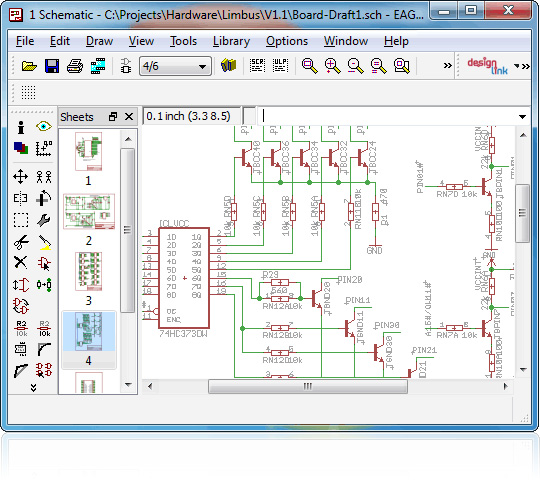The image size is (540, 480).
Task: Select the Add part tool
Action: (x=44, y=264)
